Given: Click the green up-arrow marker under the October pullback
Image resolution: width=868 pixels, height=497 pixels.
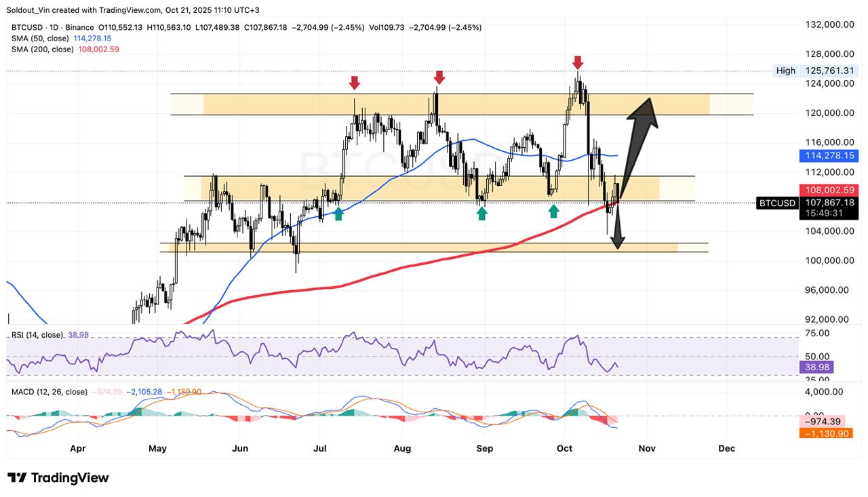Looking at the screenshot, I should click(553, 211).
